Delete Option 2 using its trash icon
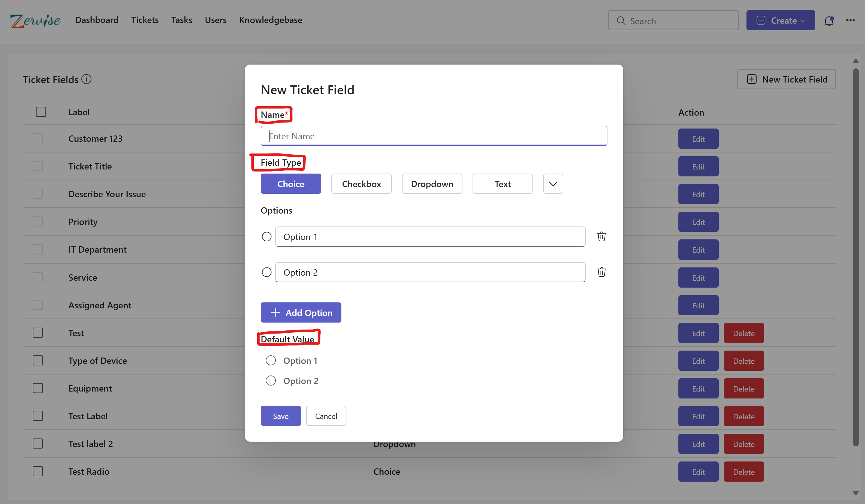 pos(601,272)
